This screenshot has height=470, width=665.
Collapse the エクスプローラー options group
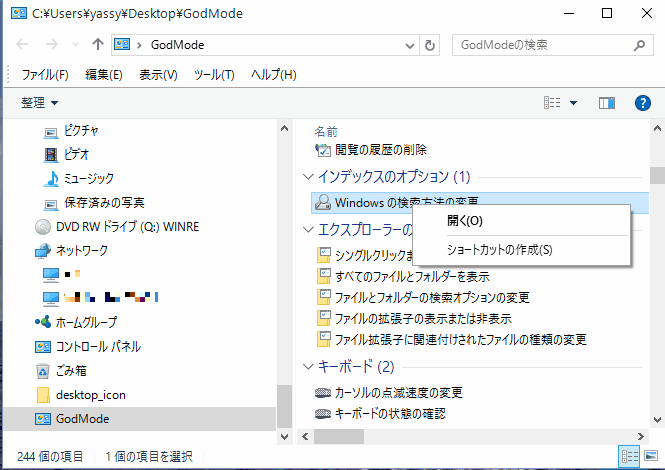point(308,229)
